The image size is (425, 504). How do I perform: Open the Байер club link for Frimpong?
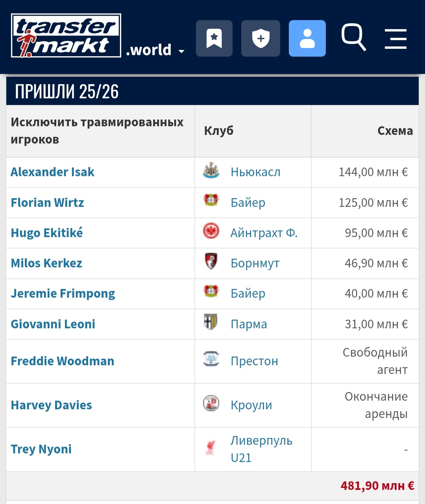click(248, 294)
